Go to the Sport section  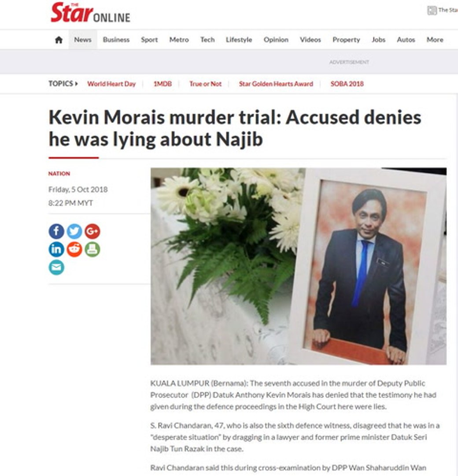coord(149,40)
